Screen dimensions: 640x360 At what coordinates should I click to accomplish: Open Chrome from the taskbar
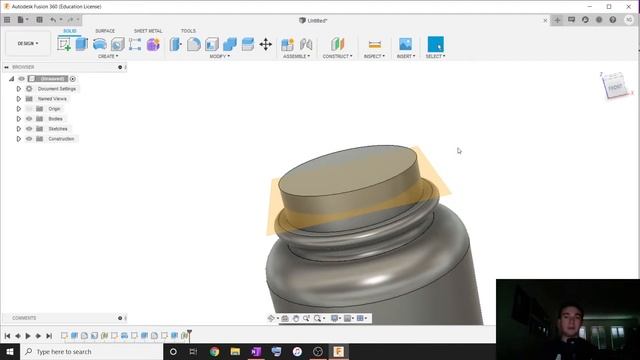point(214,351)
